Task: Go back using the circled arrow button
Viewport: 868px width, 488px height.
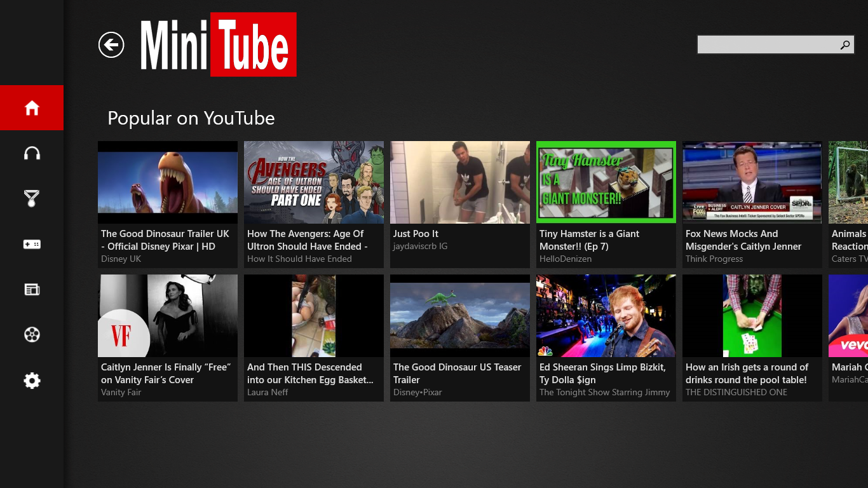Action: [111, 44]
